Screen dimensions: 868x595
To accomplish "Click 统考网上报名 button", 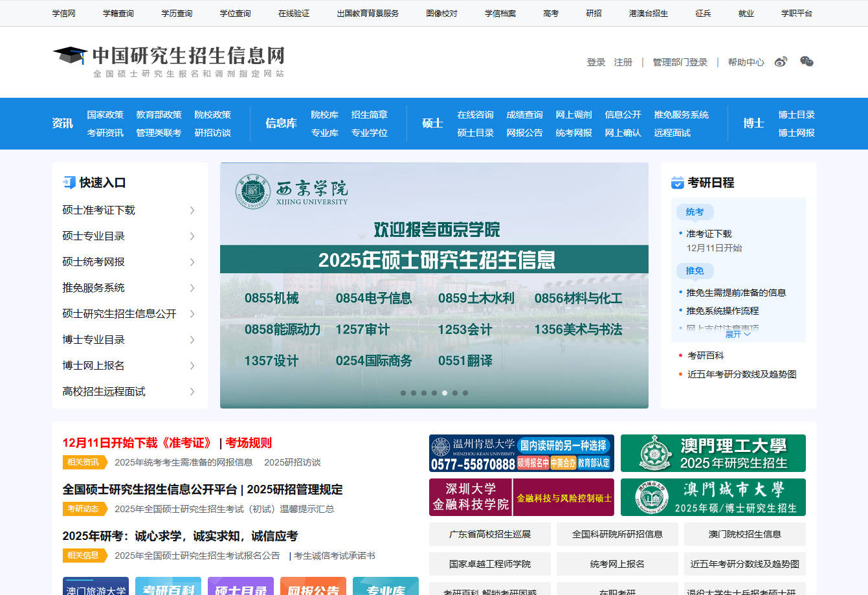I will (x=618, y=564).
